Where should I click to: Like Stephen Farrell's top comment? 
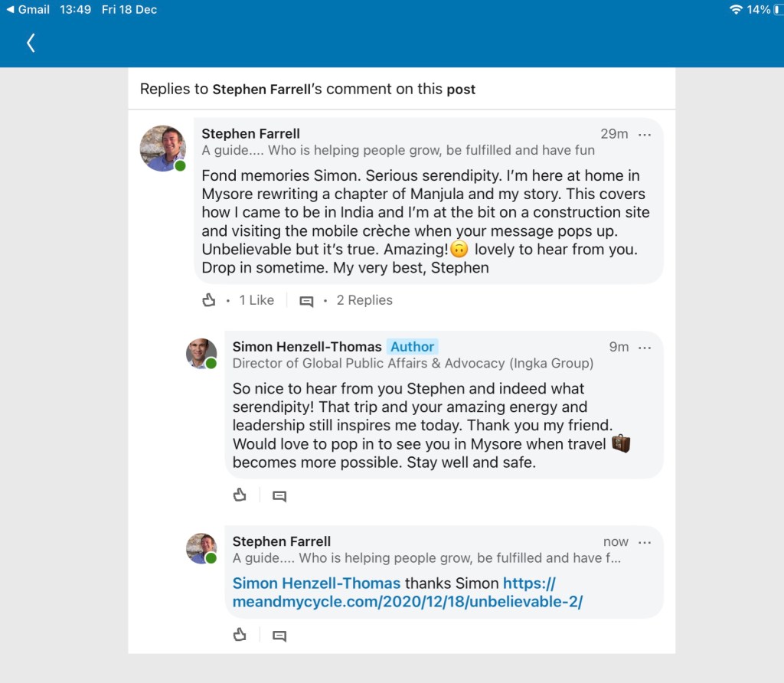click(209, 300)
